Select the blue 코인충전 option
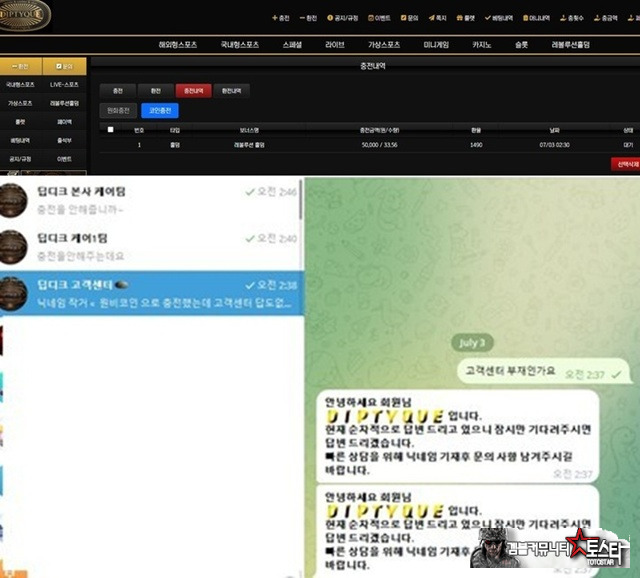This screenshot has width=640, height=578. tap(160, 111)
